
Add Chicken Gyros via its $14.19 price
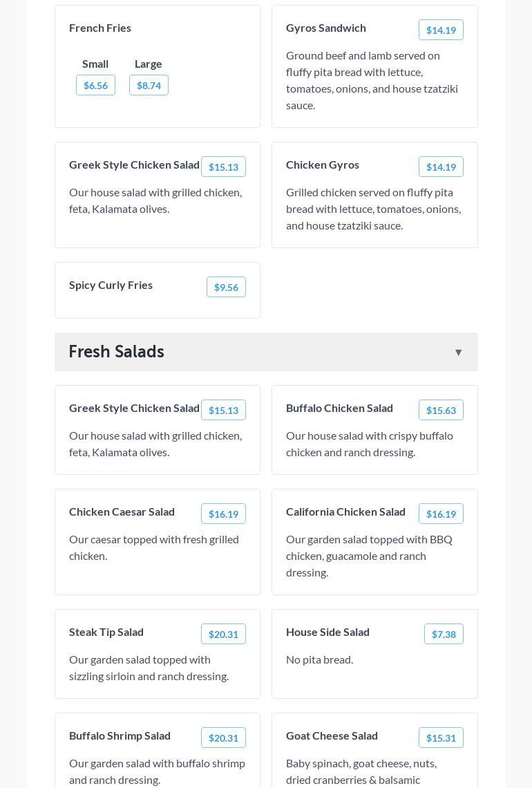tap(441, 167)
